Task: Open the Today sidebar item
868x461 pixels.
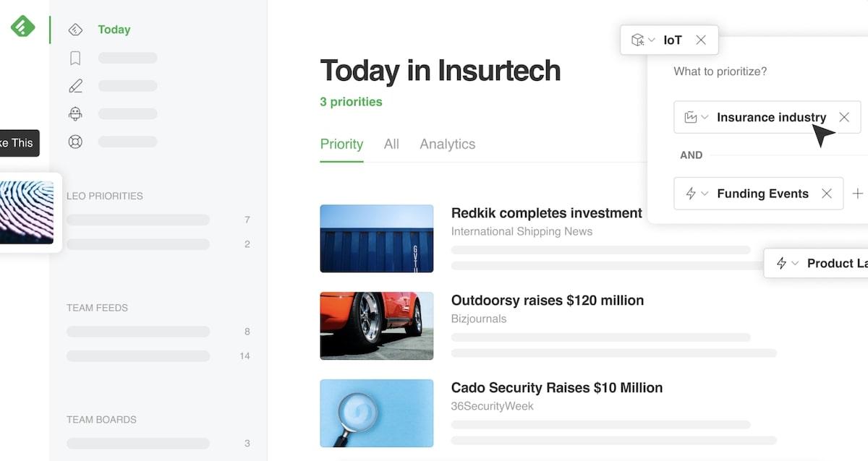Action: (114, 30)
